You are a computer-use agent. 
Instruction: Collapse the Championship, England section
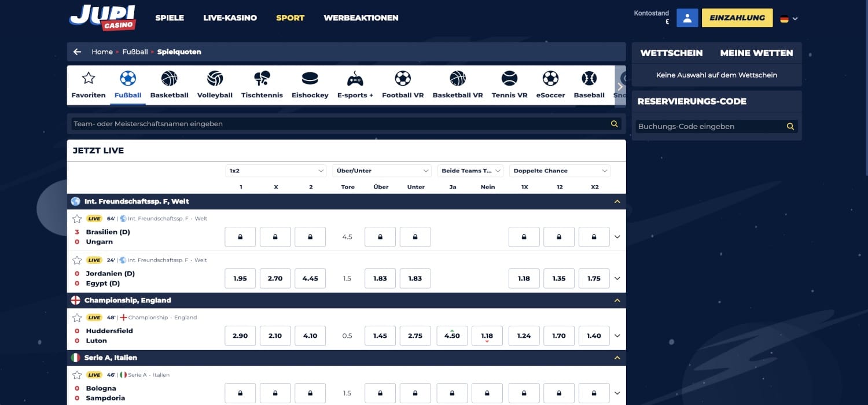tap(617, 300)
